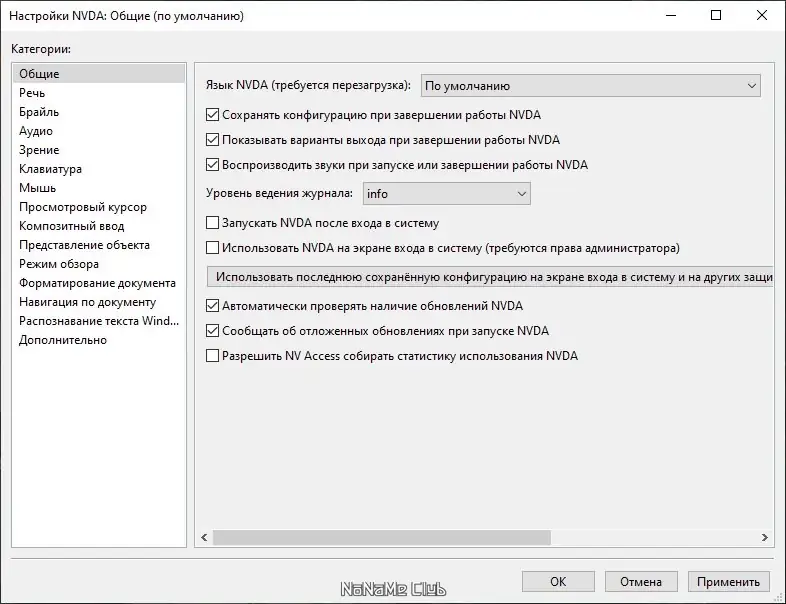The height and width of the screenshot is (604, 786).
Task: Go to the Аудио category
Action: click(99, 131)
